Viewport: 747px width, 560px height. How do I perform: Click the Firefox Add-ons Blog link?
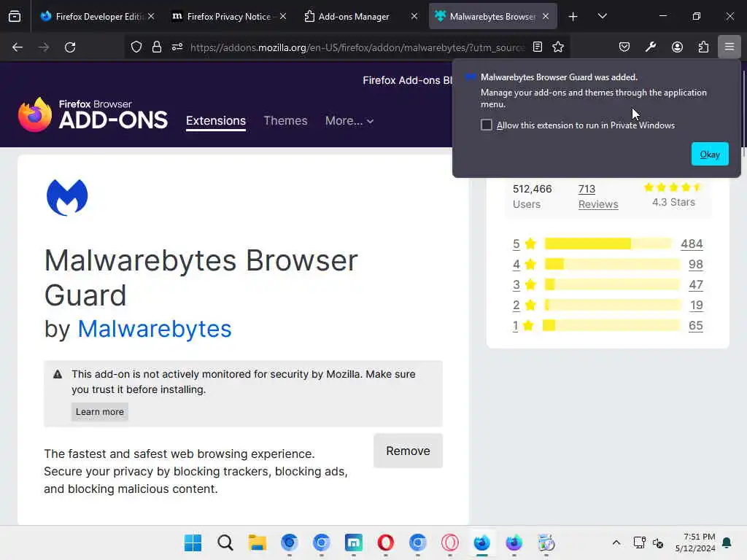(x=407, y=80)
